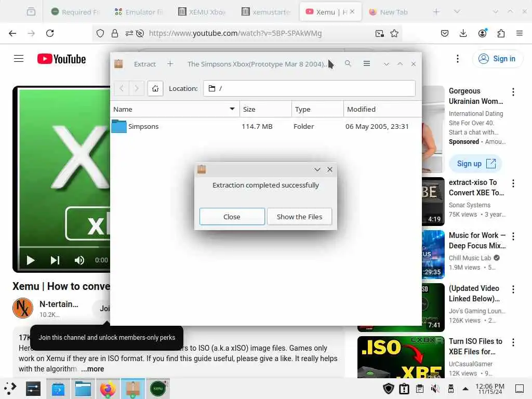Click Show the Files button
The width and height of the screenshot is (532, 399).
coord(299,217)
